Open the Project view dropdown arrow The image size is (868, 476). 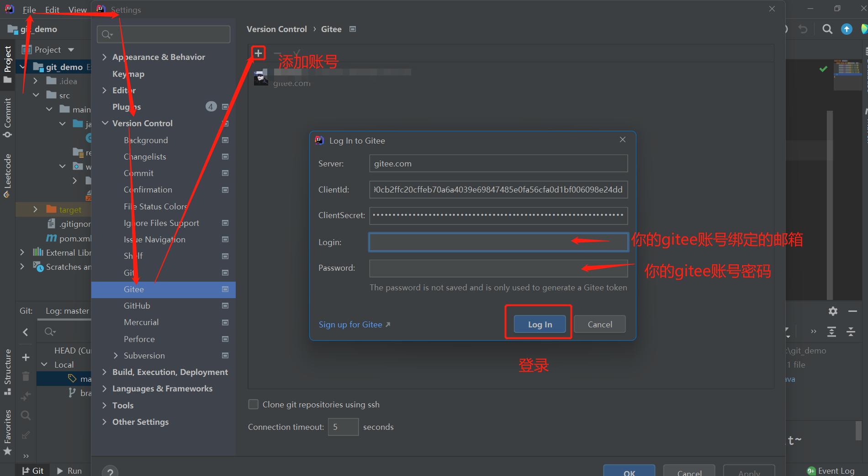[x=71, y=49]
